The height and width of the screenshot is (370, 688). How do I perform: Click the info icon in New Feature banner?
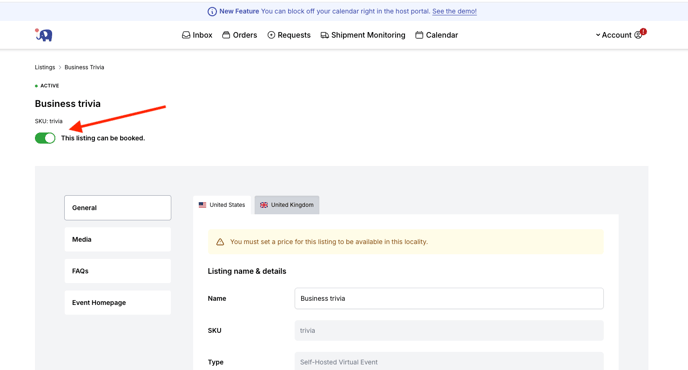point(212,11)
